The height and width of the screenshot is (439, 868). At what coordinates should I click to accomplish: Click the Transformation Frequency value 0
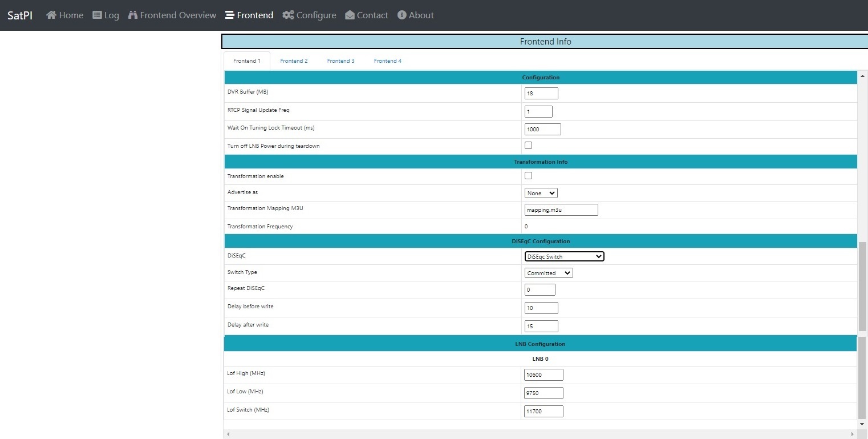click(526, 227)
